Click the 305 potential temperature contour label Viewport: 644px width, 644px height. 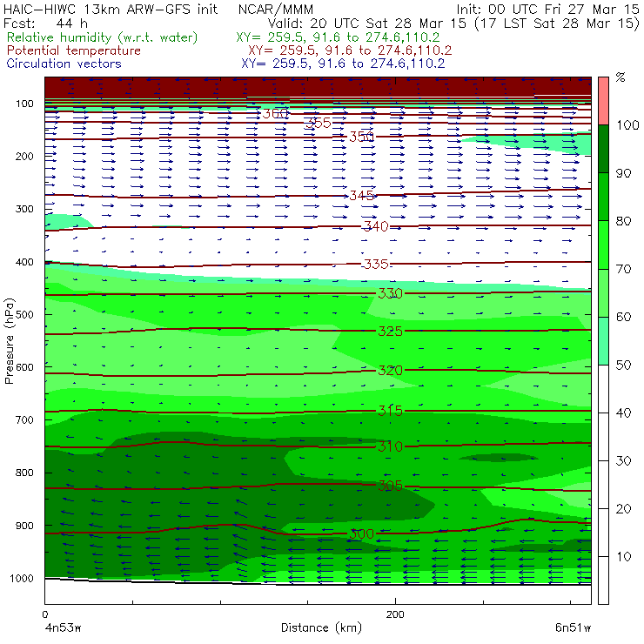390,486
